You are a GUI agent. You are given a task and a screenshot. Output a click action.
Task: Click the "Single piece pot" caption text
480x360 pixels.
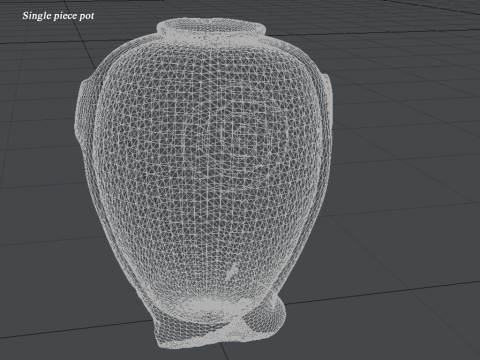coord(58,16)
